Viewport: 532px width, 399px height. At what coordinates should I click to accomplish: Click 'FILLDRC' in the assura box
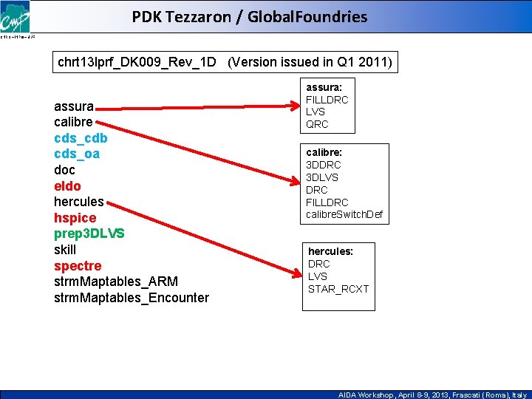327,100
